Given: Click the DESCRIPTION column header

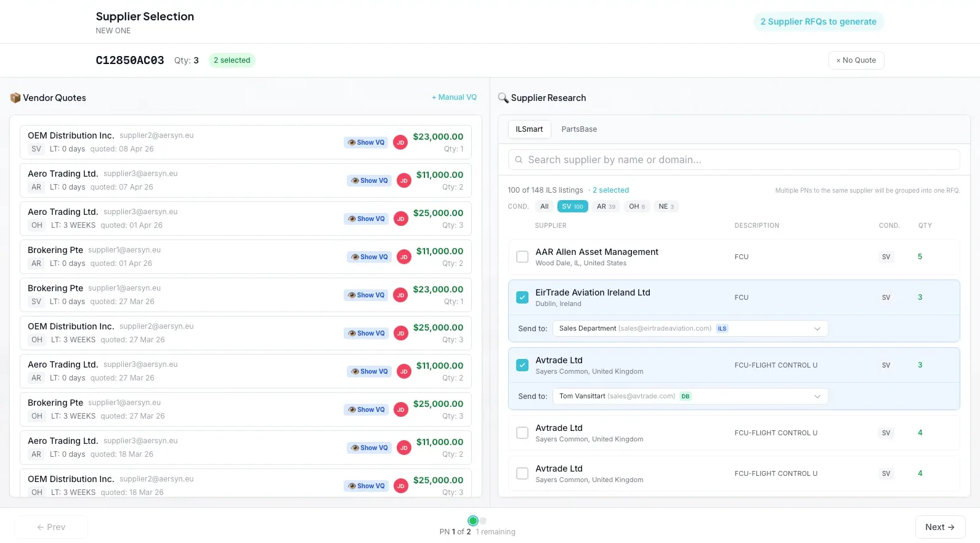Looking at the screenshot, I should (757, 226).
